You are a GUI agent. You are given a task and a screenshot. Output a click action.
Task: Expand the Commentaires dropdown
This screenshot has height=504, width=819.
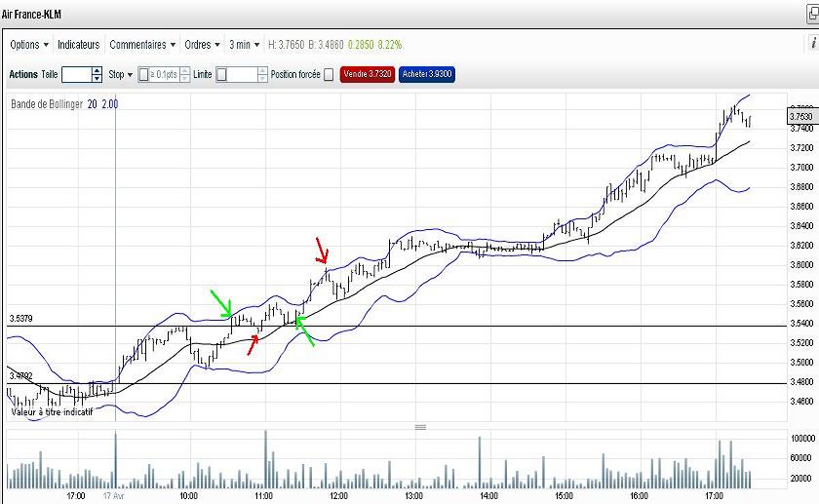(x=142, y=45)
